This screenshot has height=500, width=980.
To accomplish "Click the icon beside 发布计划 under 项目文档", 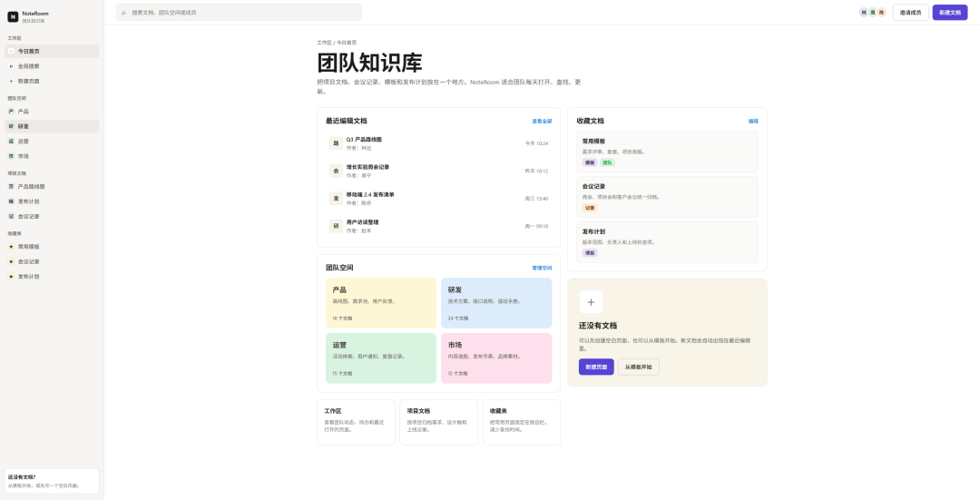I will (11, 201).
